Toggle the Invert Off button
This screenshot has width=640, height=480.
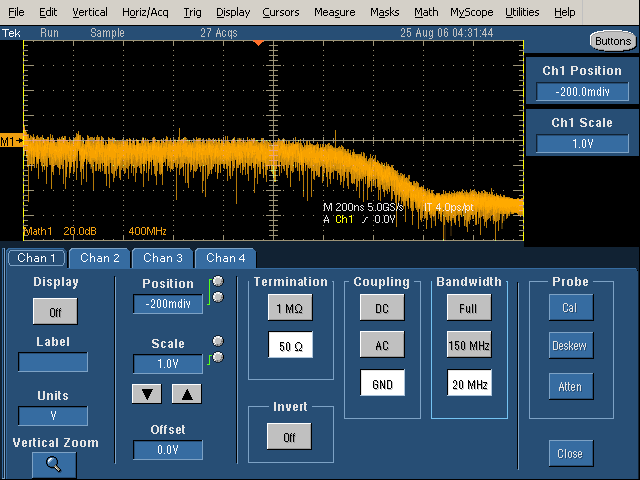tap(289, 437)
